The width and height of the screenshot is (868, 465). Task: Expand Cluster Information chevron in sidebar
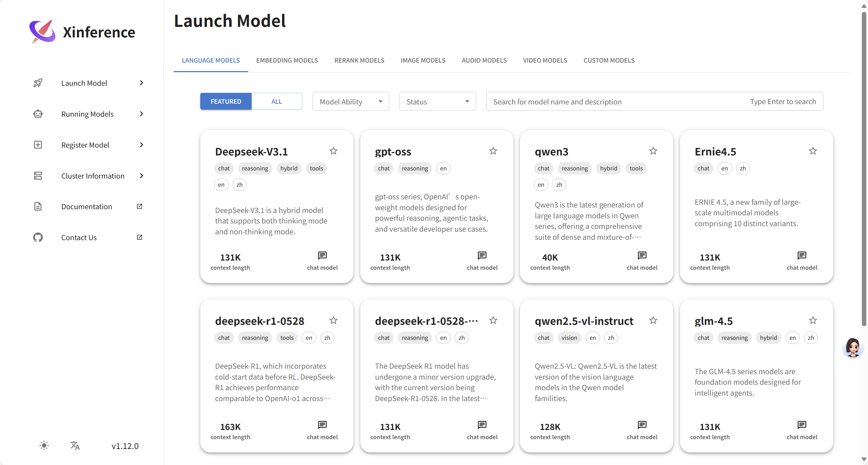click(x=142, y=176)
